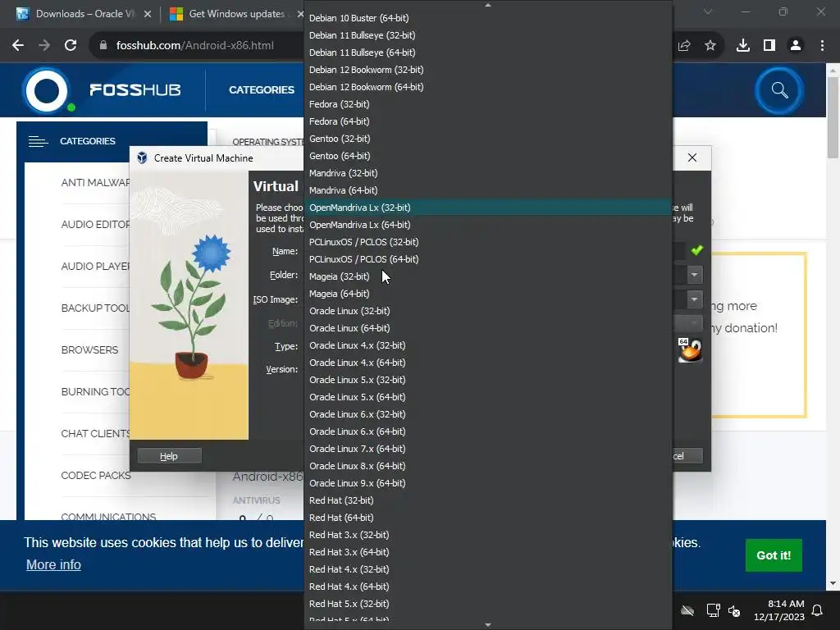This screenshot has height=630, width=840.
Task: Click the green name-valid checkmark
Action: [x=697, y=250]
